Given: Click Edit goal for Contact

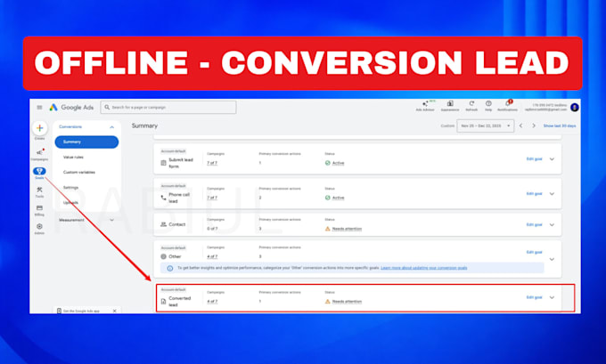Looking at the screenshot, I should (534, 224).
